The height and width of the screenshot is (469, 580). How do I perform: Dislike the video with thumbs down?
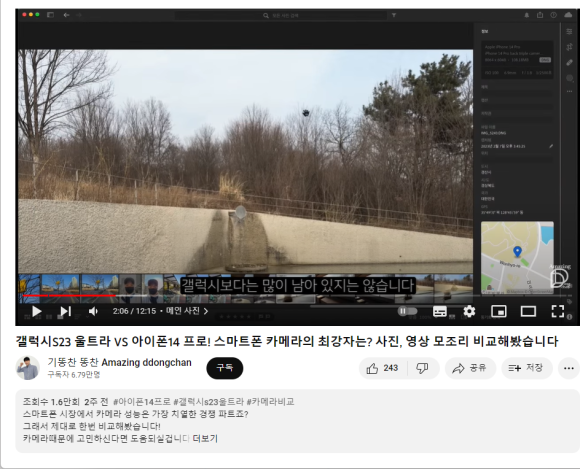[422, 368]
